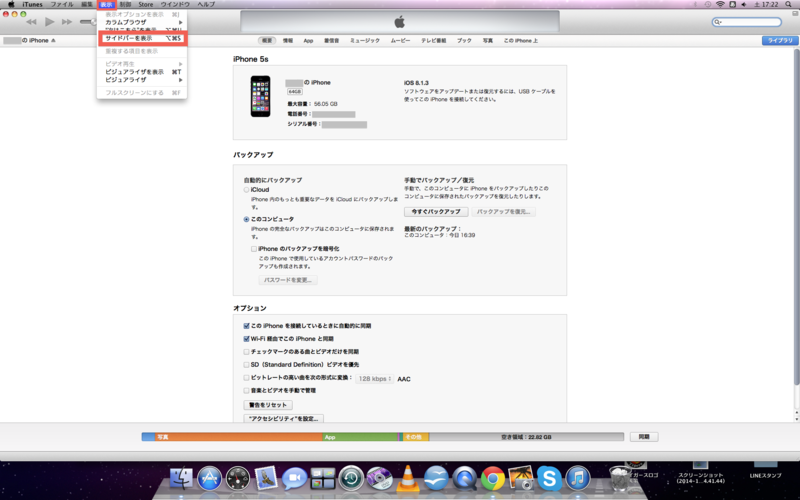Expand カラムブラウザ submenu

coord(142,22)
